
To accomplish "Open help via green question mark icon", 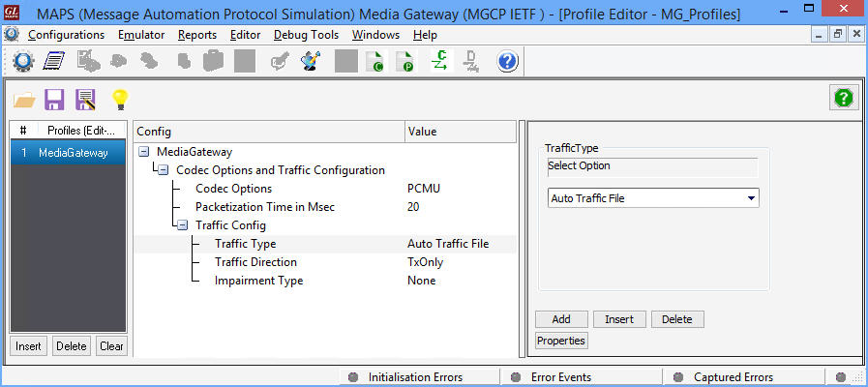I will coord(844,99).
